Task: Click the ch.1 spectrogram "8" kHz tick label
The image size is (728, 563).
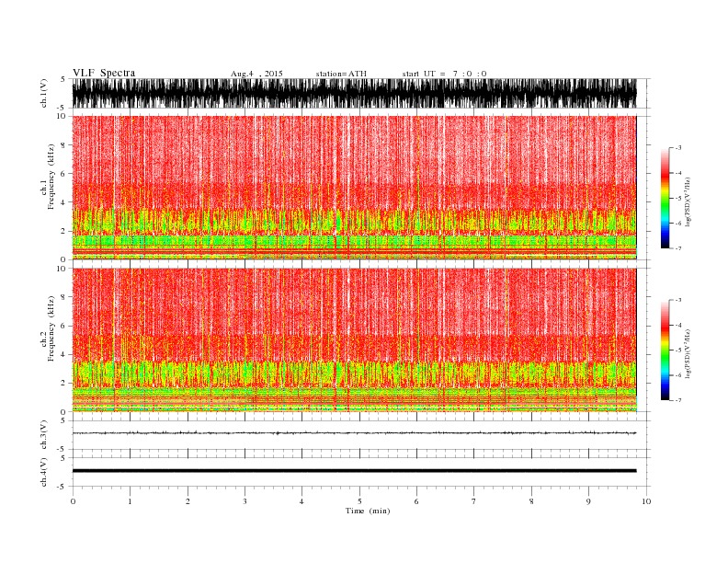Action: [64, 145]
